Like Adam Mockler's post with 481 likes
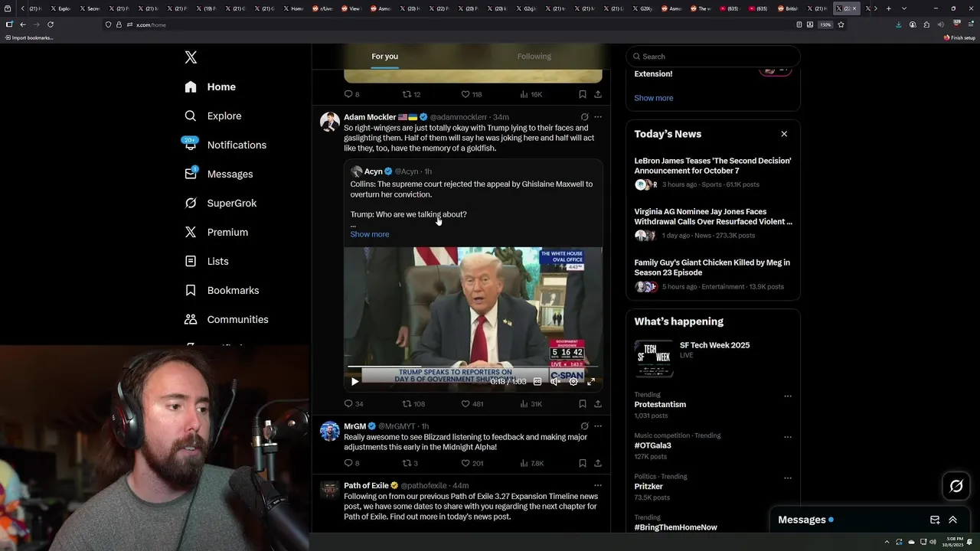The image size is (980, 551). coord(472,404)
